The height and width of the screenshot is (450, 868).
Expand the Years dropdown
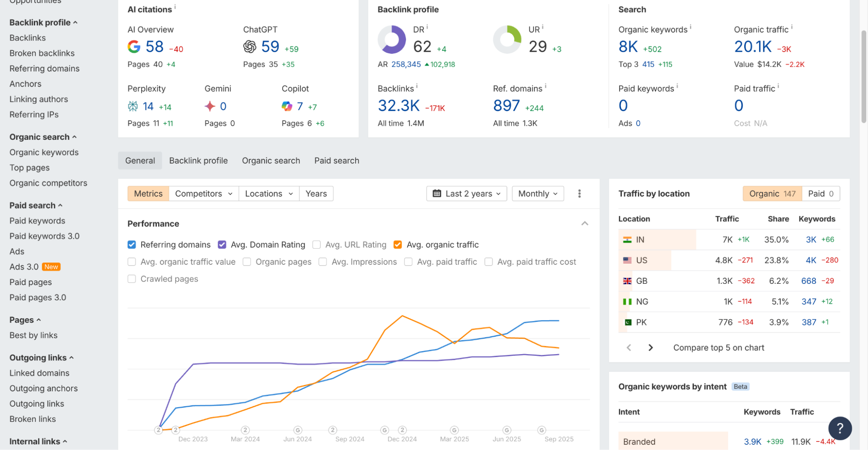coord(316,194)
